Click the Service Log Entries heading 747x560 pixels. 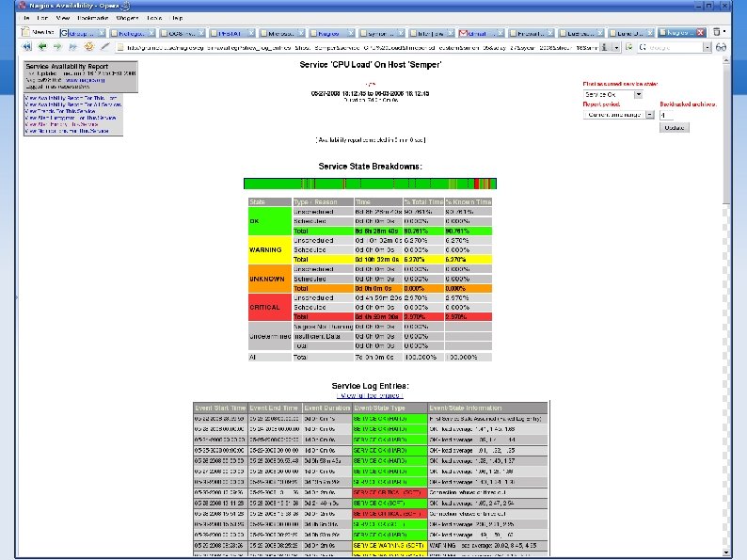[370, 386]
